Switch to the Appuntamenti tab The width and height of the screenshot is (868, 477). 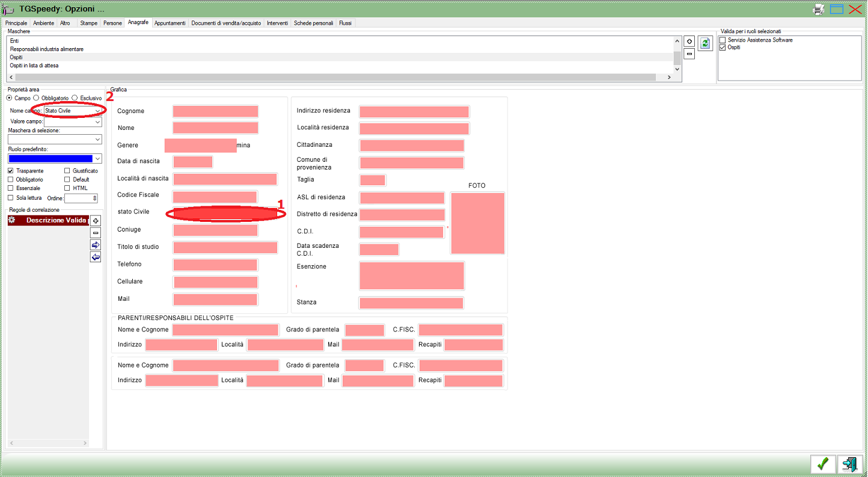pyautogui.click(x=170, y=23)
